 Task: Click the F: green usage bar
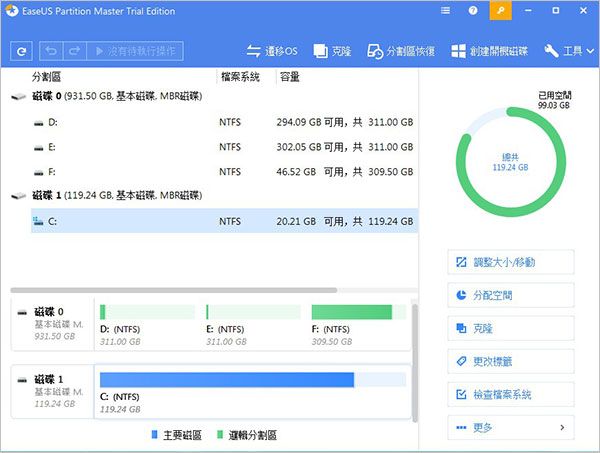pyautogui.click(x=352, y=312)
